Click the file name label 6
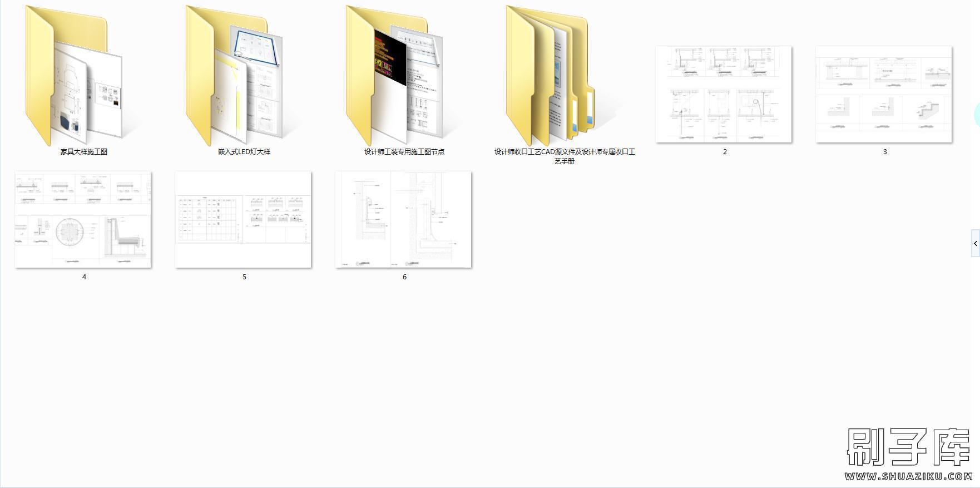980x488 pixels. 404,277
